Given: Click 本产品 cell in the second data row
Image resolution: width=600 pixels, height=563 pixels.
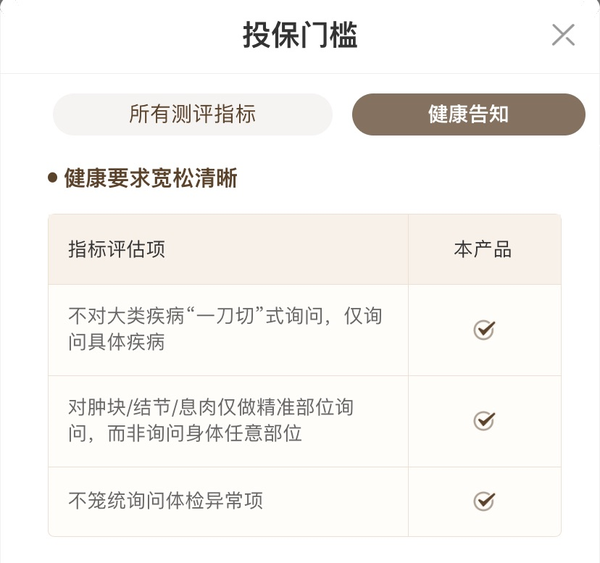Looking at the screenshot, I should pos(484,421).
